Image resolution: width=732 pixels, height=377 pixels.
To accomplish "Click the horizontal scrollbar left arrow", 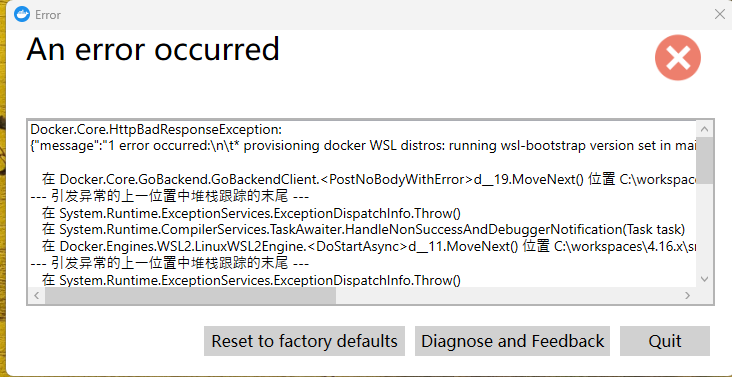I will tap(37, 295).
